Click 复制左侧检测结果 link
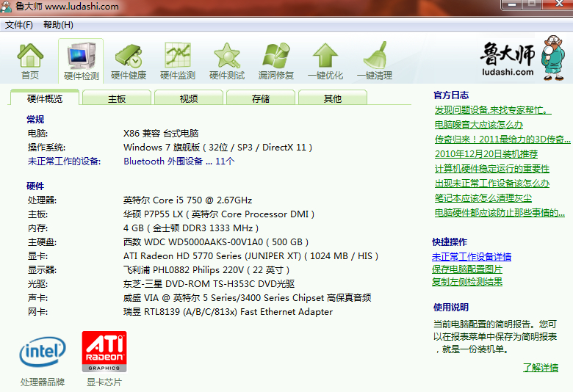573x392 pixels. pyautogui.click(x=467, y=282)
